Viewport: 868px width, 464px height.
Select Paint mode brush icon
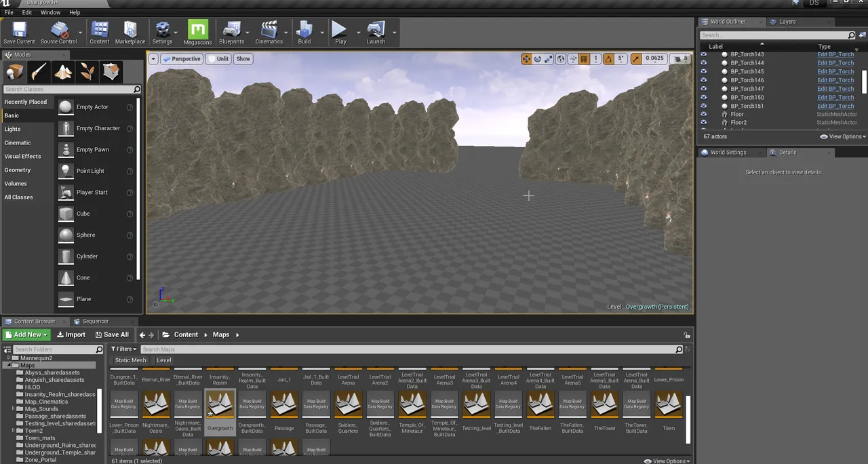point(39,71)
